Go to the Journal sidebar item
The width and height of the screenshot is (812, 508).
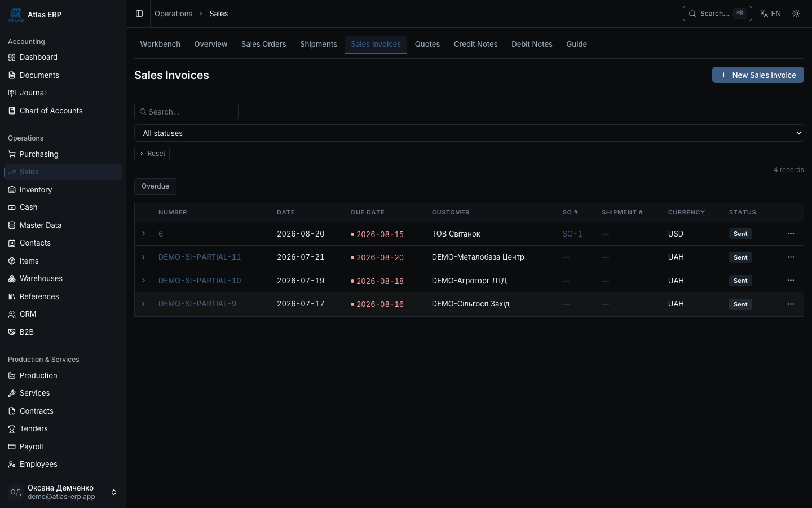(63, 93)
